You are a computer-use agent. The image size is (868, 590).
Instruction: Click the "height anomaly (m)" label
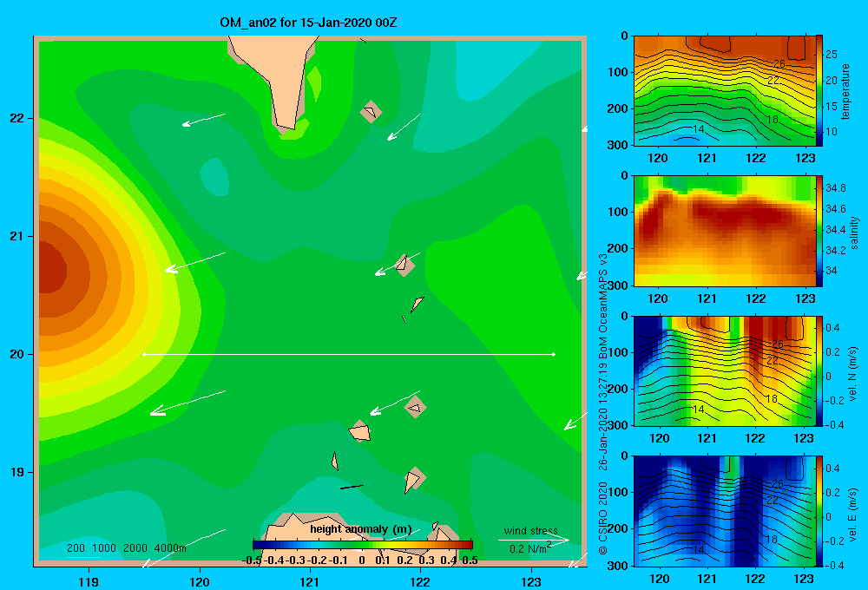click(x=360, y=529)
